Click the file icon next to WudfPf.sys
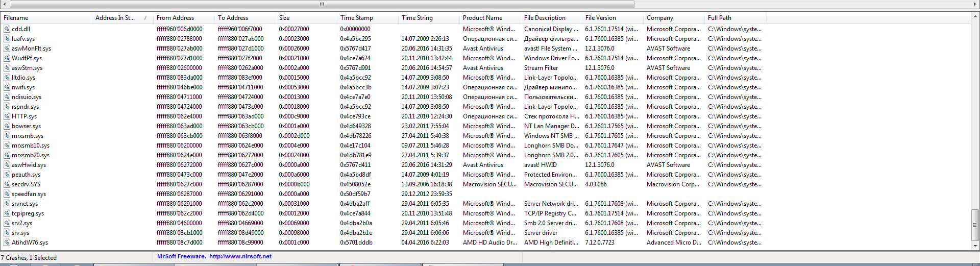 click(x=7, y=58)
